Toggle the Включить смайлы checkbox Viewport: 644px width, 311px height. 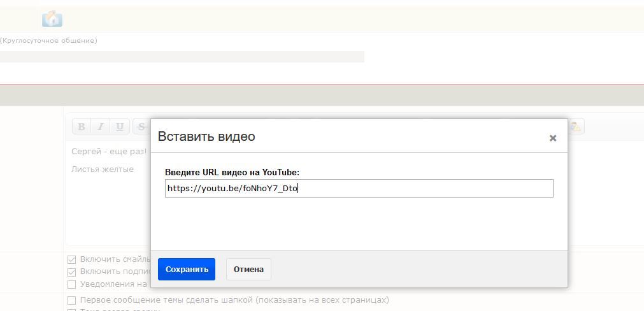(72, 259)
